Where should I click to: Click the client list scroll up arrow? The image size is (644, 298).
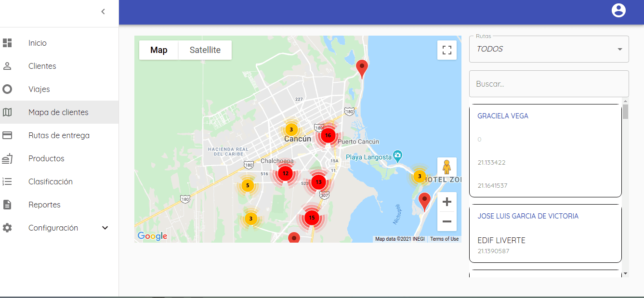[x=625, y=101]
